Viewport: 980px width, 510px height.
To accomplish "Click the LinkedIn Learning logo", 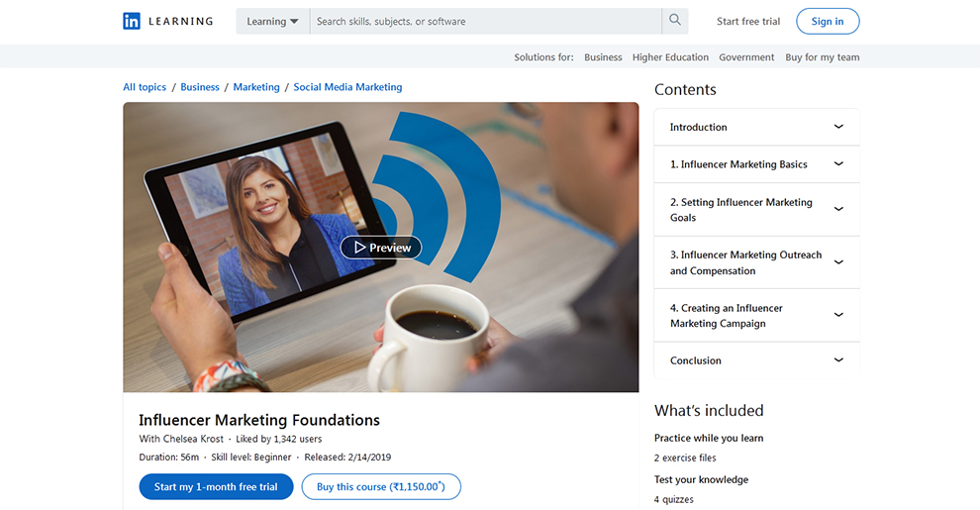I will click(x=167, y=21).
